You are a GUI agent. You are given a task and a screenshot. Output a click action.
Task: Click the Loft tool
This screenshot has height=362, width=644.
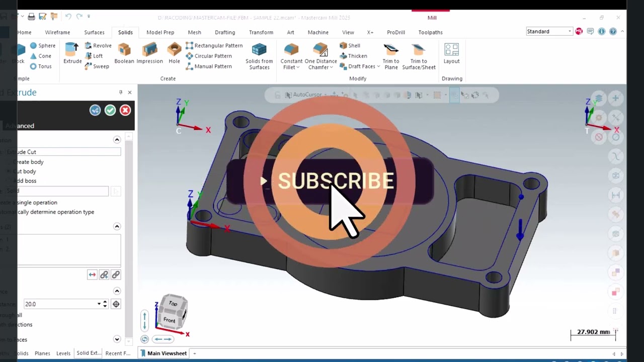[x=94, y=56]
